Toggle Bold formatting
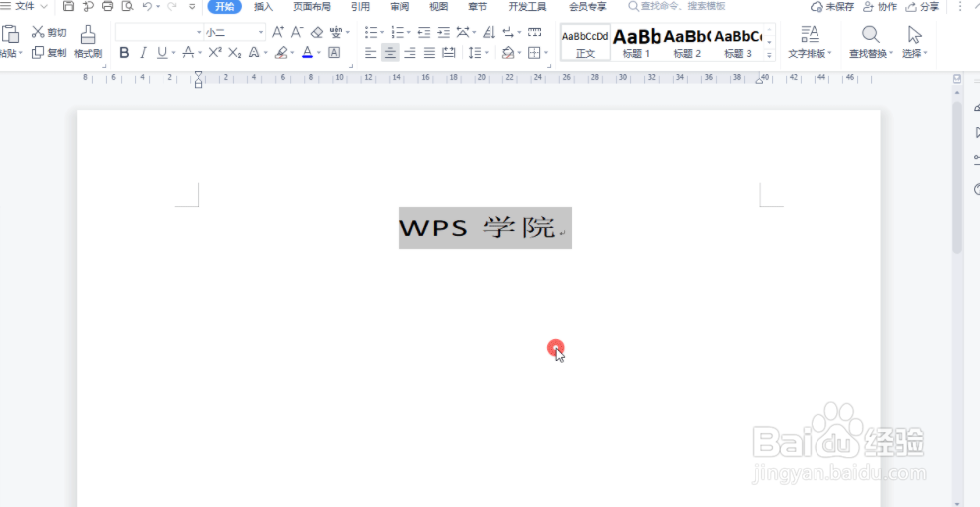The width and height of the screenshot is (980, 507). [124, 53]
